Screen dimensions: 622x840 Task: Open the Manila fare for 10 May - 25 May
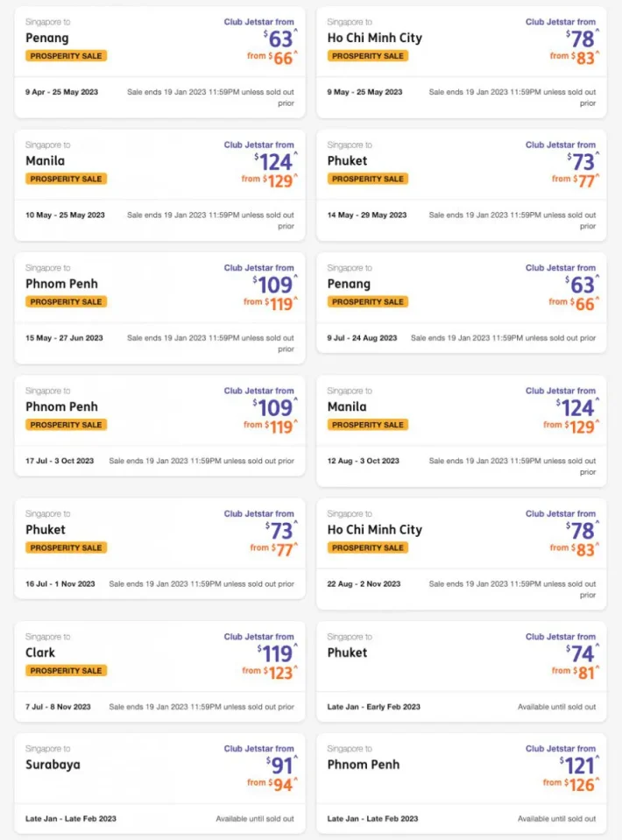point(159,184)
